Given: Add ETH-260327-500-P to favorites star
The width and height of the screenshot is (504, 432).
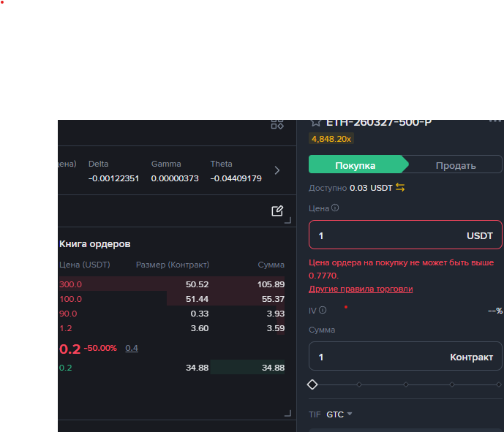Looking at the screenshot, I should click(x=316, y=123).
